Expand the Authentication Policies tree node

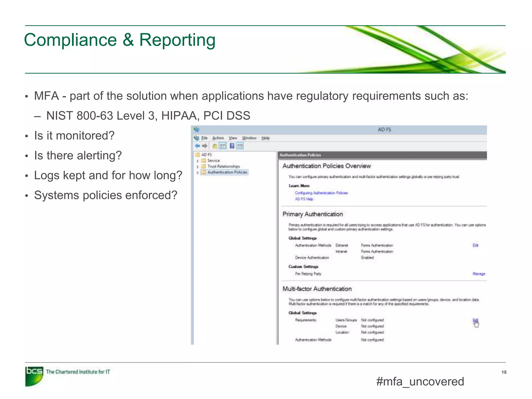point(198,172)
